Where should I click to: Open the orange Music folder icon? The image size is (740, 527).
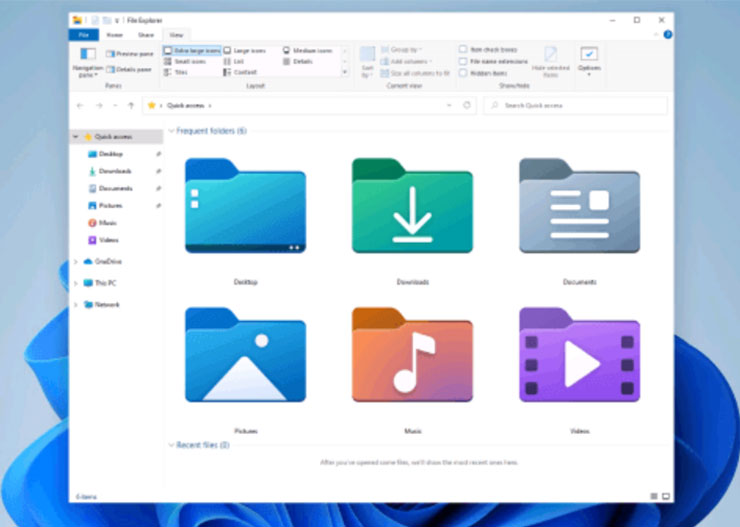(x=412, y=355)
